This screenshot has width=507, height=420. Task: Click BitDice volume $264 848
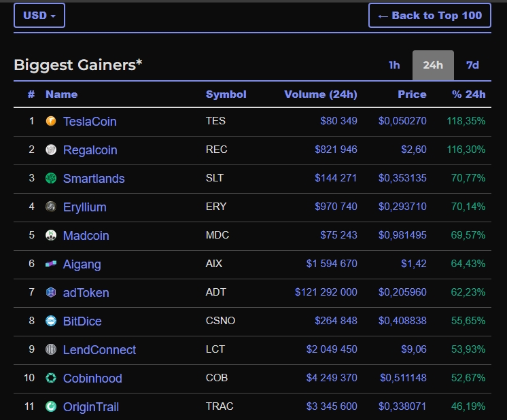pyautogui.click(x=336, y=320)
